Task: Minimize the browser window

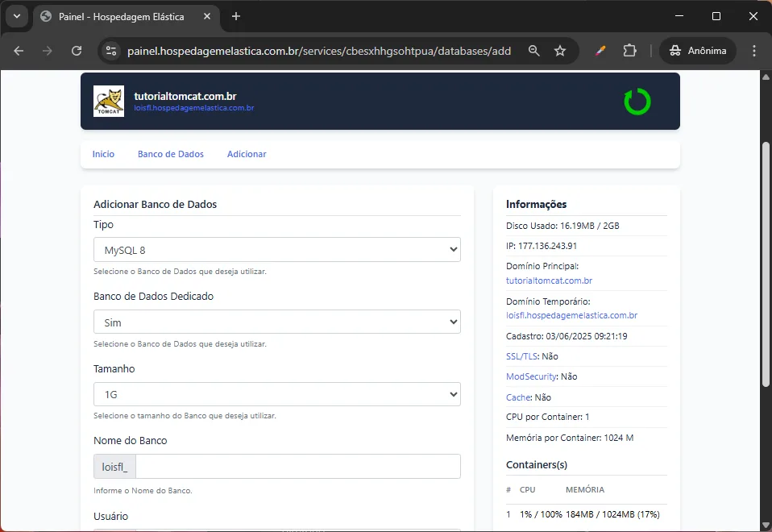Action: [x=679, y=16]
